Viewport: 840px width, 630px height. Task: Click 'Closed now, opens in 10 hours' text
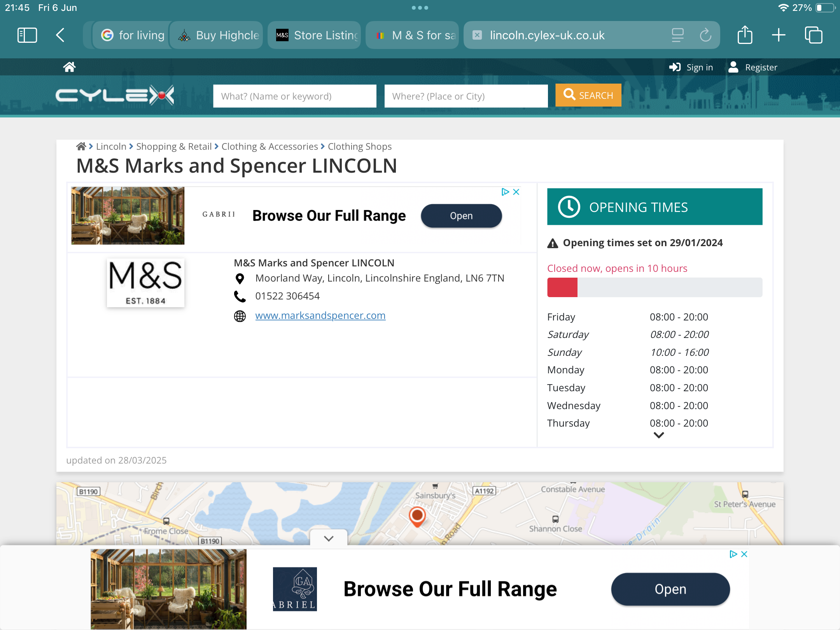617,269
